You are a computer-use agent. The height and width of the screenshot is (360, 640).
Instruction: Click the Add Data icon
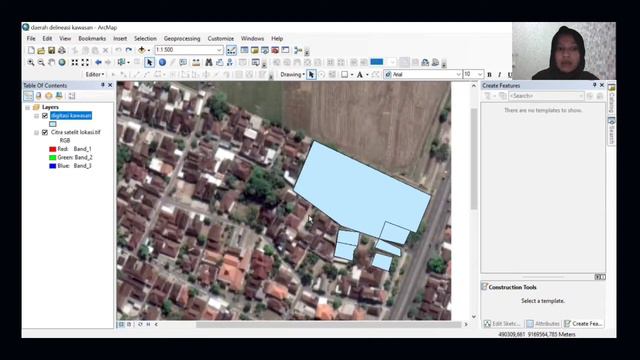pos(142,50)
